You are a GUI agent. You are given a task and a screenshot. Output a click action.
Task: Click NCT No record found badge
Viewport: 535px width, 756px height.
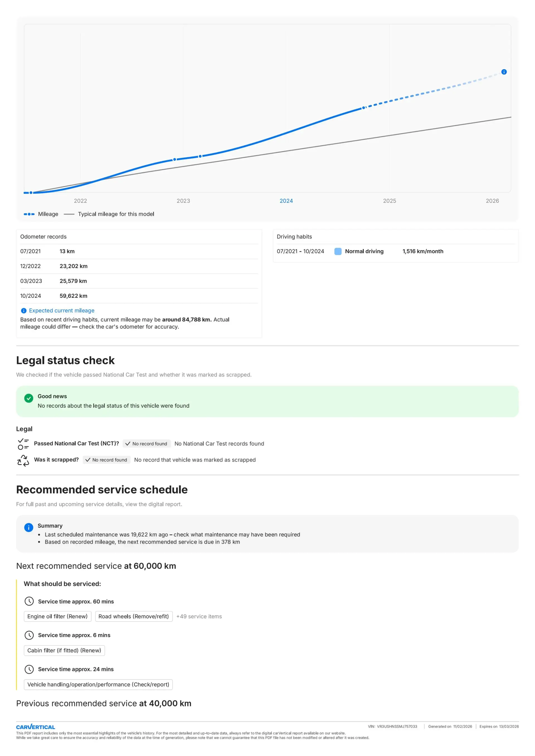147,443
